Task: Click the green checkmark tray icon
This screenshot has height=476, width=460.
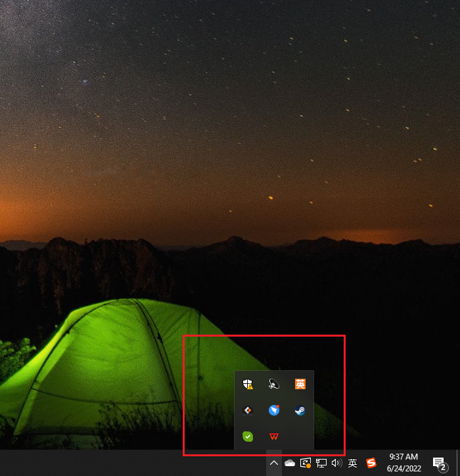Action: 248,436
